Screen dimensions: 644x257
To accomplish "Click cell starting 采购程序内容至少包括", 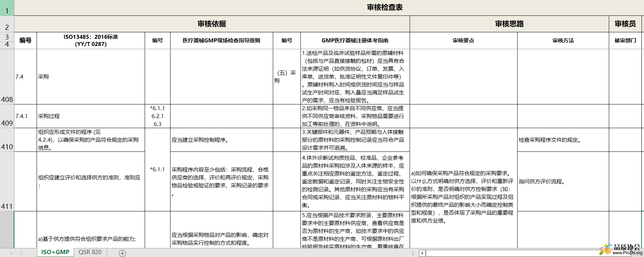I will (221, 182).
